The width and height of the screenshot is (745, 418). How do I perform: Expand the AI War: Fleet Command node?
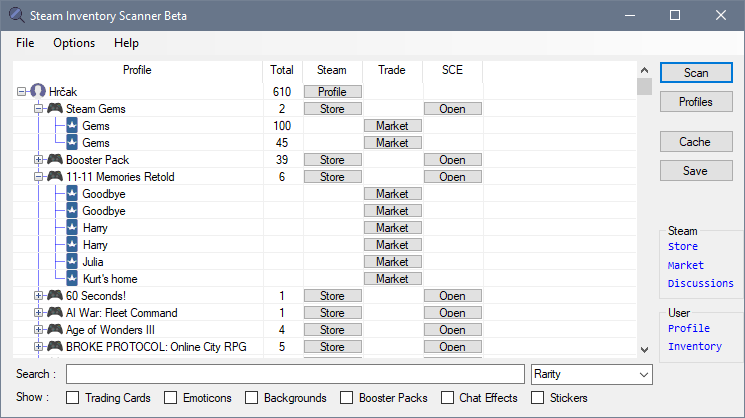point(38,313)
